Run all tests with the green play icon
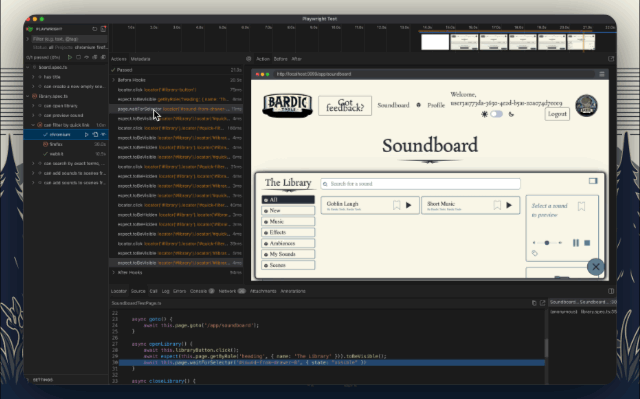 coord(70,58)
